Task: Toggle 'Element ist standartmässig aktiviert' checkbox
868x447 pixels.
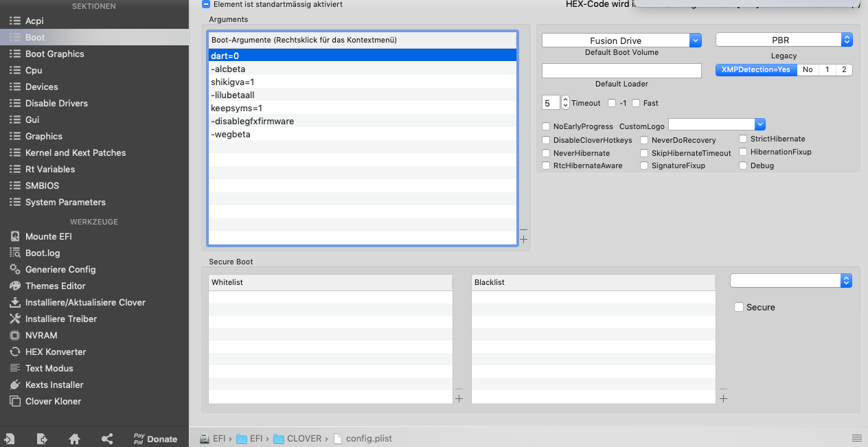Action: pyautogui.click(x=206, y=4)
